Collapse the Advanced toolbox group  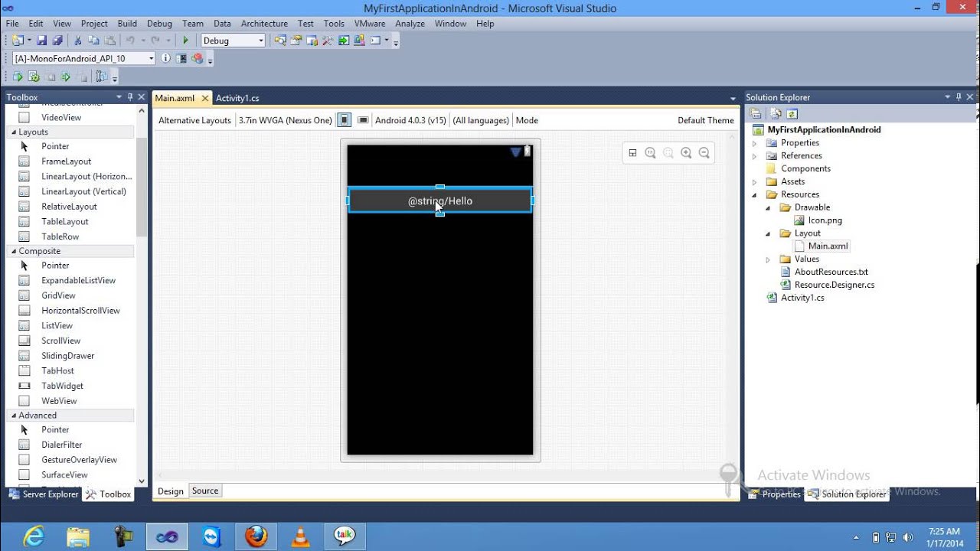pos(14,416)
